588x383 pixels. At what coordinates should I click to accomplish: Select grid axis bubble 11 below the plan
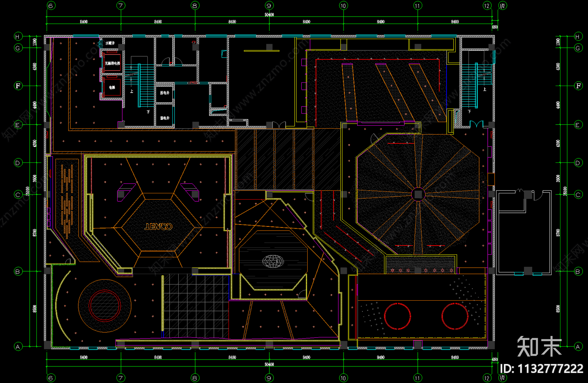coord(417,378)
